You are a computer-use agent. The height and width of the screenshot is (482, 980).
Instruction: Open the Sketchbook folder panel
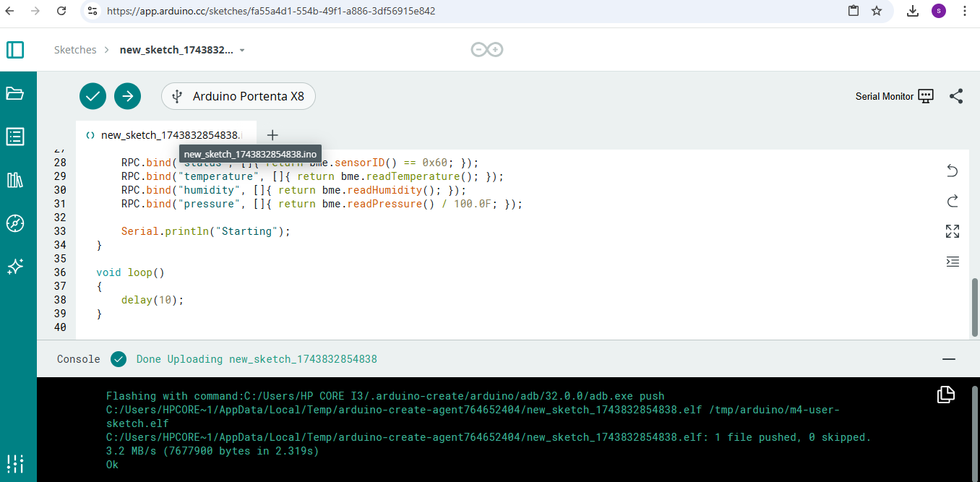(x=15, y=93)
